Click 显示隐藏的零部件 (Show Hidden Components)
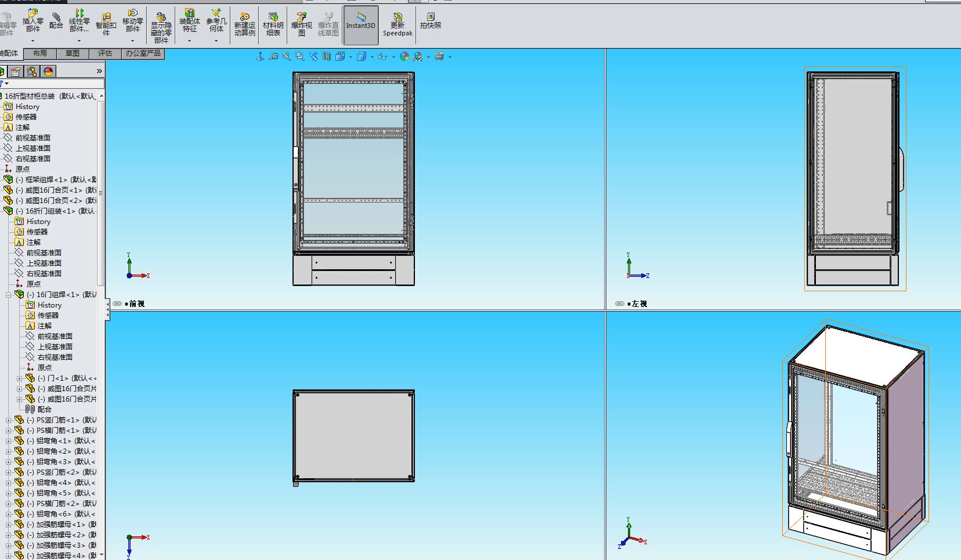961x560 pixels. tap(161, 28)
